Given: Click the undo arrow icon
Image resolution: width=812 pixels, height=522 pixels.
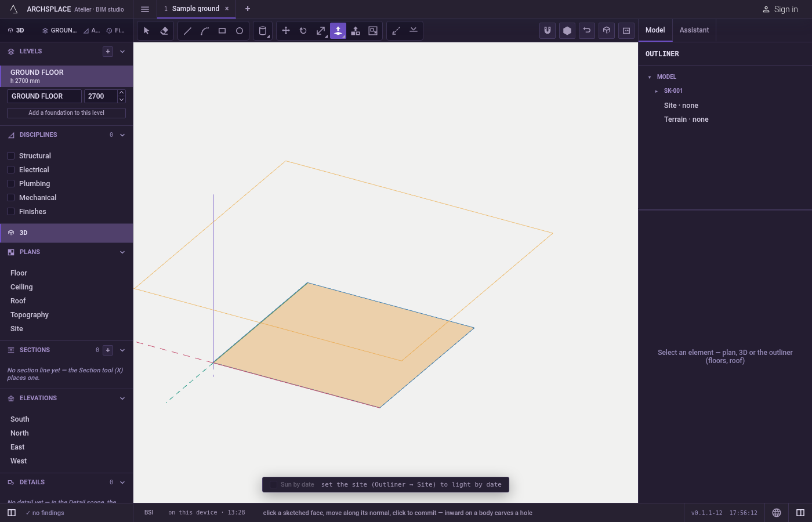Looking at the screenshot, I should click(587, 31).
